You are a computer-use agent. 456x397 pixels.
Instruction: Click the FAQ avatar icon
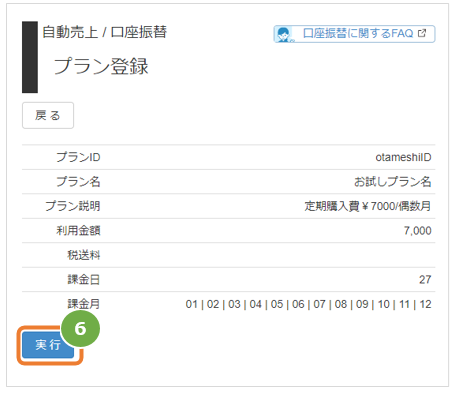click(284, 34)
